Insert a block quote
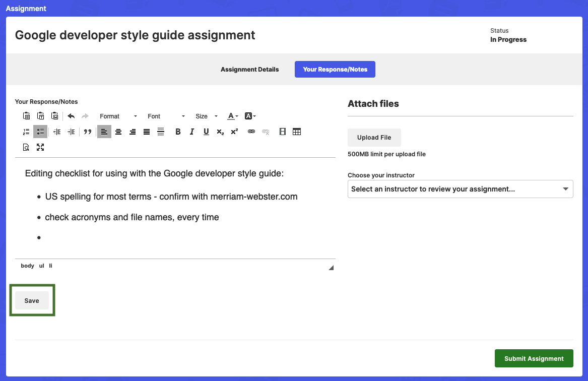The image size is (588, 381). tap(88, 132)
